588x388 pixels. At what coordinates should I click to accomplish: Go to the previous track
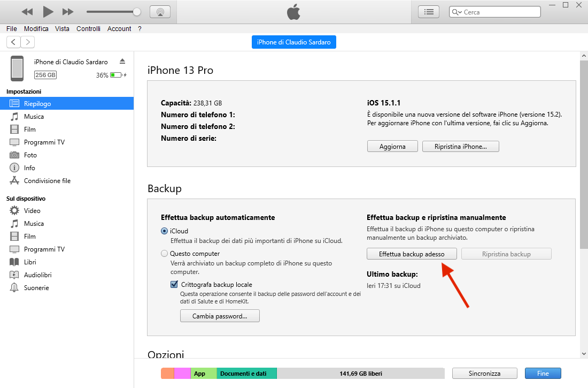click(27, 11)
